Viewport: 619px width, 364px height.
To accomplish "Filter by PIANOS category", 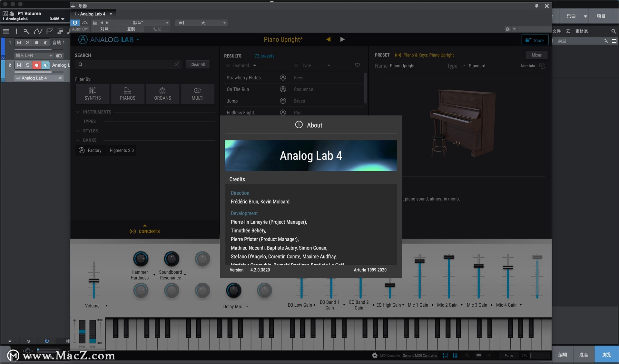I will 128,94.
